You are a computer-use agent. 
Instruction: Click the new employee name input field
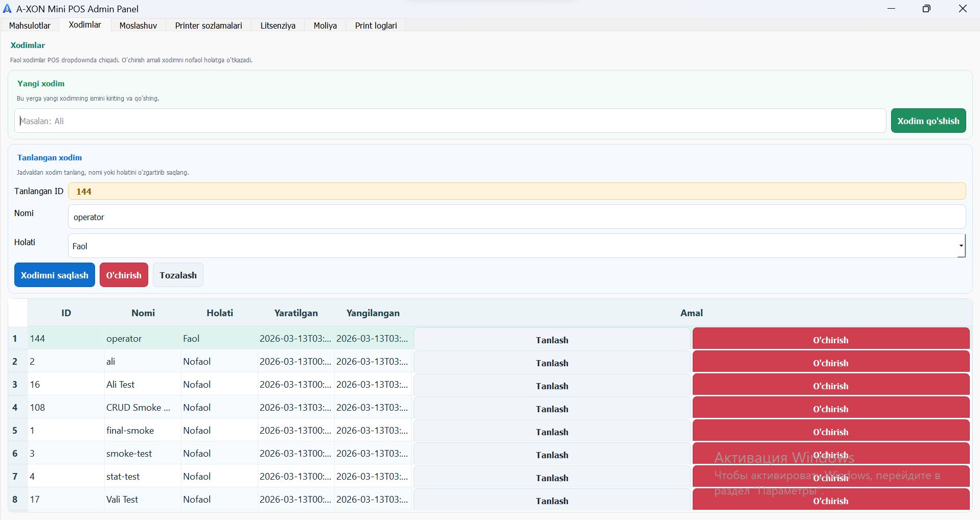tap(450, 121)
